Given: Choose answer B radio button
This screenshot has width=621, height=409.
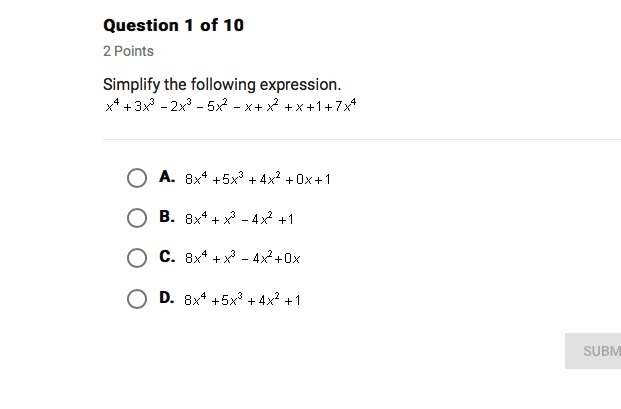Looking at the screenshot, I should coord(137,218).
